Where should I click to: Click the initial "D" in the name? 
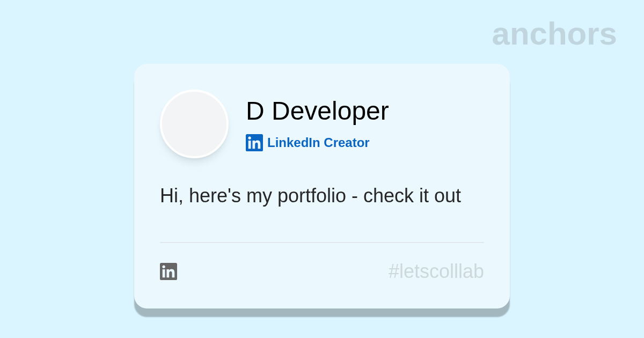[255, 111]
